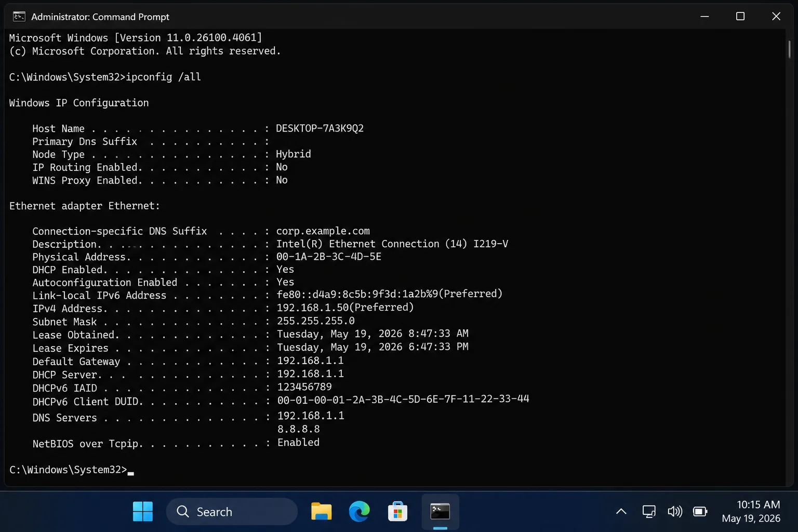
Task: Click the last prompt C:\Windows\System32>
Action: tap(68, 470)
